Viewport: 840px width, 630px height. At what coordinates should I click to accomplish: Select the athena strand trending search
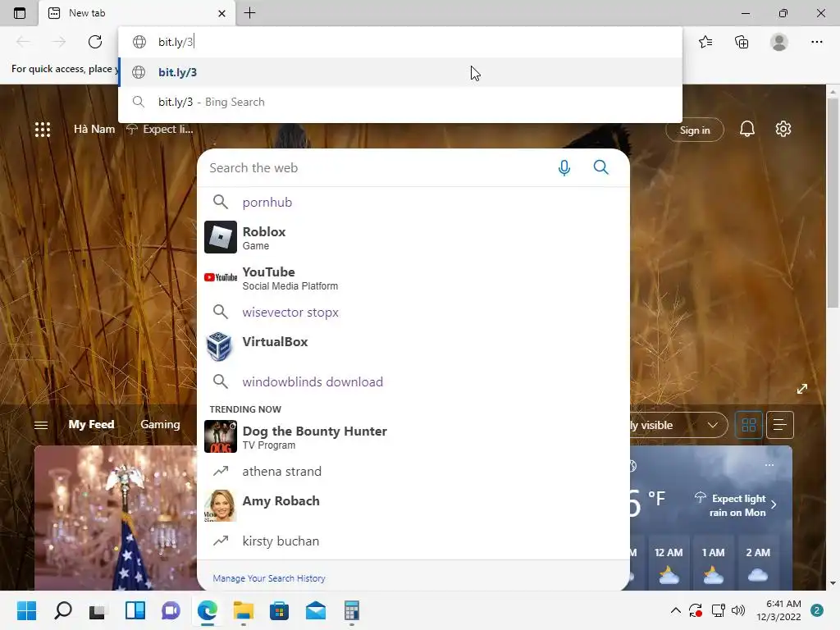tap(413, 472)
